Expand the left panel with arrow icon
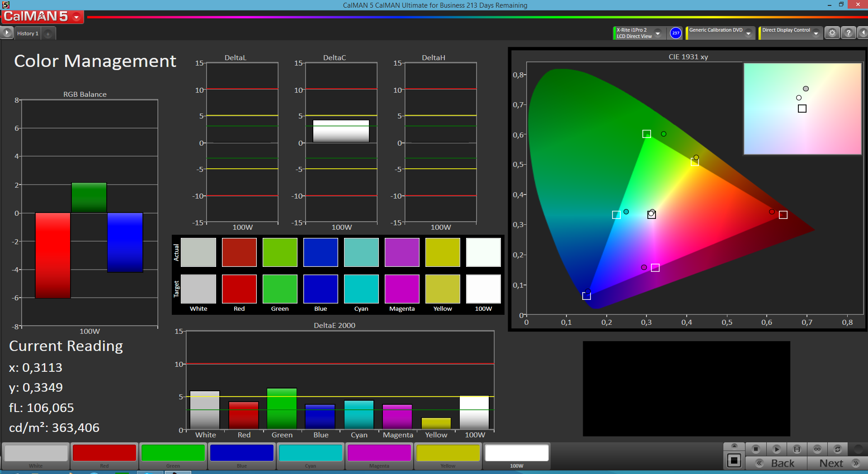Image resolution: width=868 pixels, height=474 pixels. pyautogui.click(x=7, y=33)
